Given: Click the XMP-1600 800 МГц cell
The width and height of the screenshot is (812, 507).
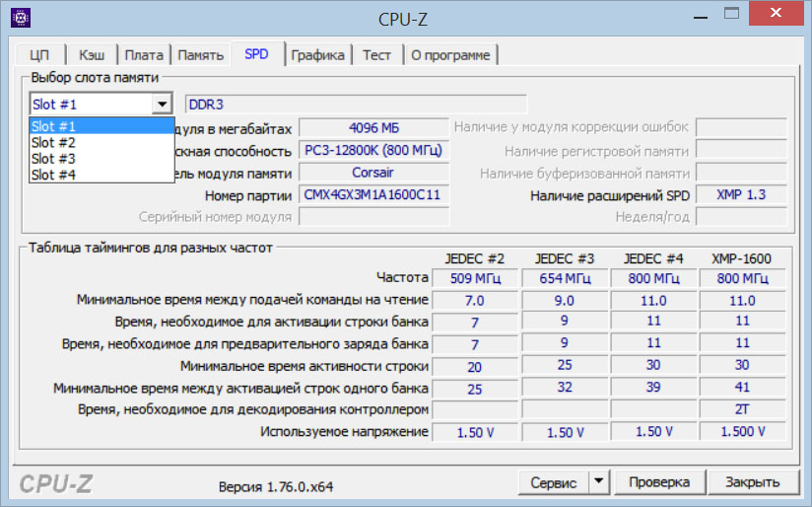Looking at the screenshot, I should [x=742, y=278].
